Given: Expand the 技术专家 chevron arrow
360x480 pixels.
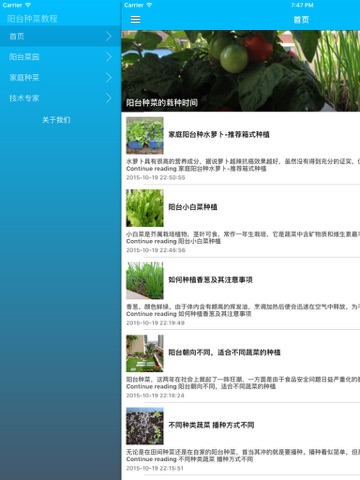Looking at the screenshot, I should tap(108, 98).
